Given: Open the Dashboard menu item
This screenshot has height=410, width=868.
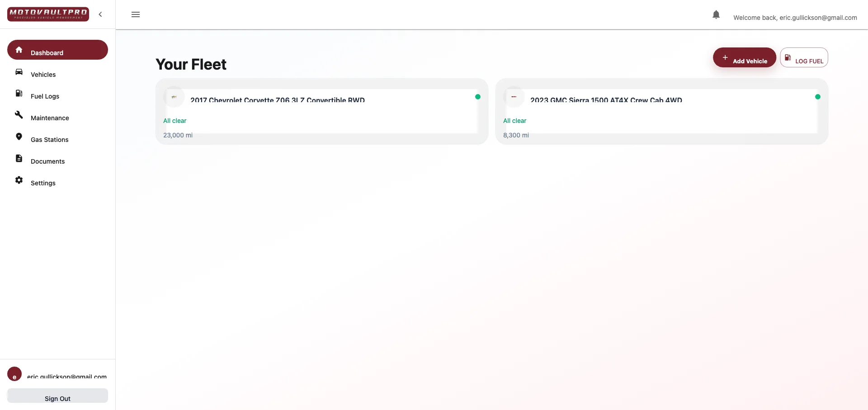Looking at the screenshot, I should pos(57,50).
